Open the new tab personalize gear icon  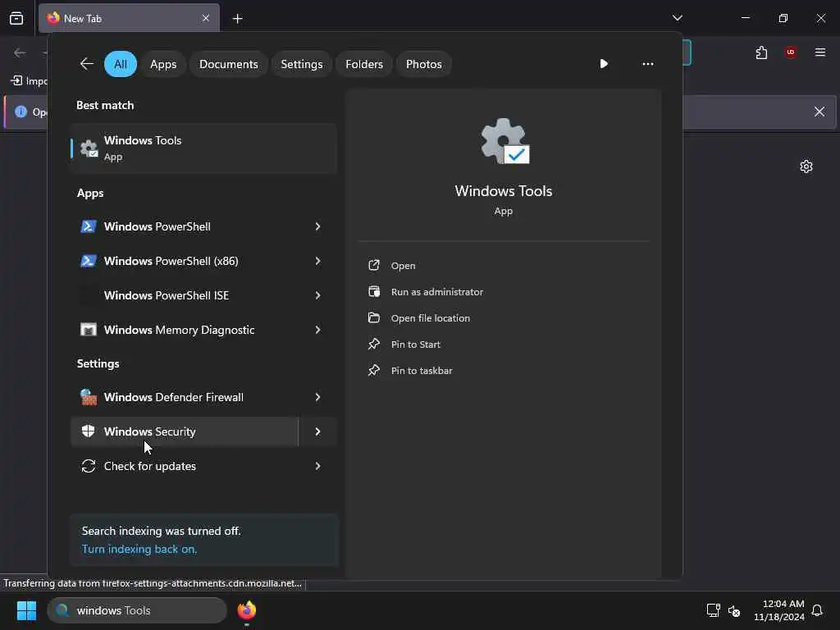click(x=806, y=167)
